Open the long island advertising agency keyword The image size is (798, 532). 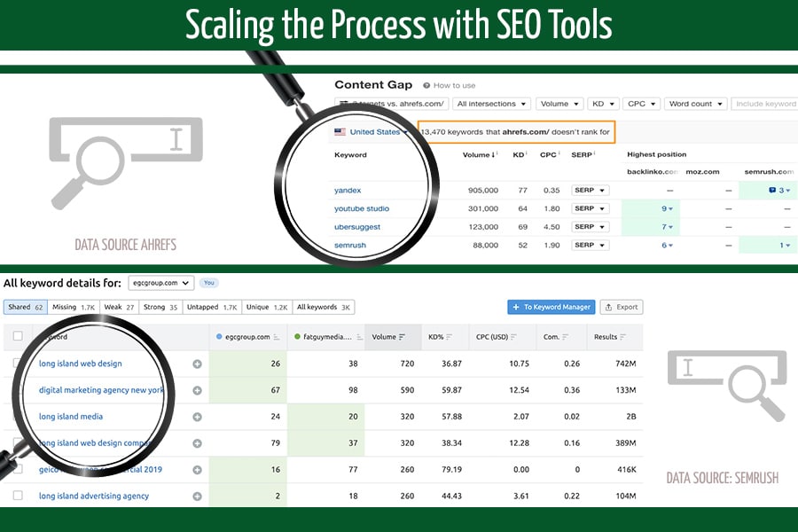(94, 496)
